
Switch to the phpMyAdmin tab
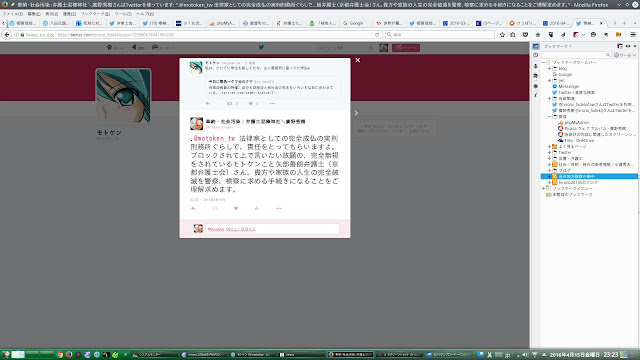tap(224, 23)
